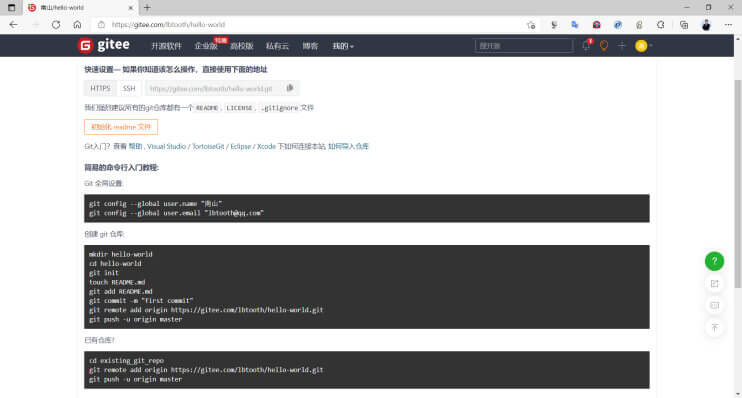Click the cd existing_git_repo command line
742x398 pixels.
[x=126, y=361]
